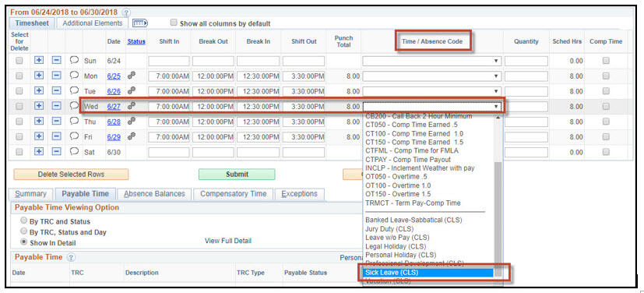The image size is (644, 293).
Task: Remove the Wednesday row with minus icon
Action: pyautogui.click(x=57, y=106)
